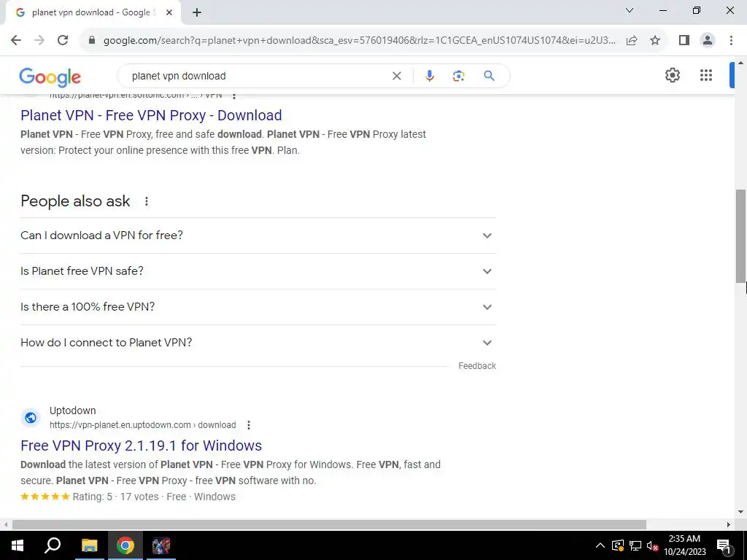Open Google apps grid
Screen dimensions: 747x560
point(706,75)
